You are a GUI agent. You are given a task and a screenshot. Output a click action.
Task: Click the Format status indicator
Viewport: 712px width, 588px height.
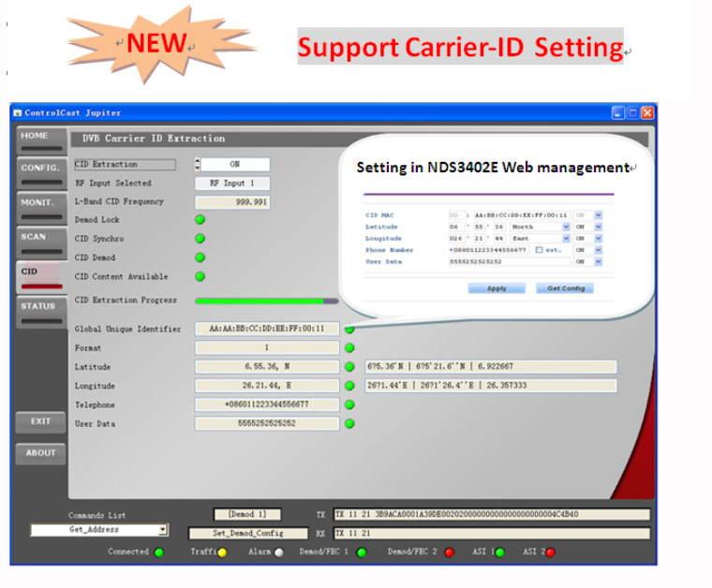[x=349, y=348]
